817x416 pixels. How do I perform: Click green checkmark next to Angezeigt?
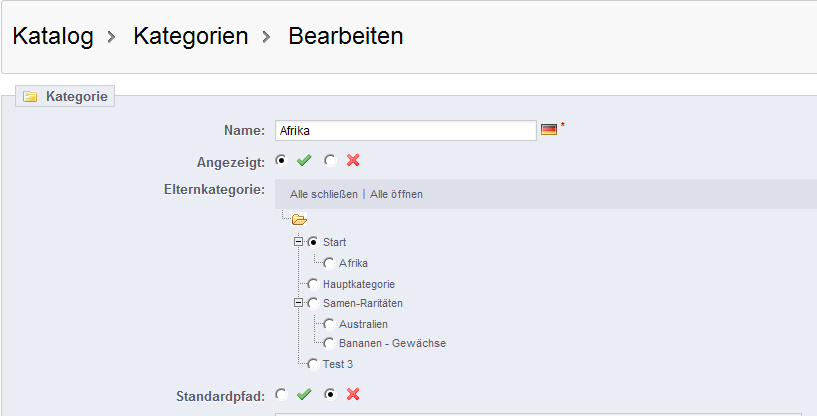(x=304, y=160)
